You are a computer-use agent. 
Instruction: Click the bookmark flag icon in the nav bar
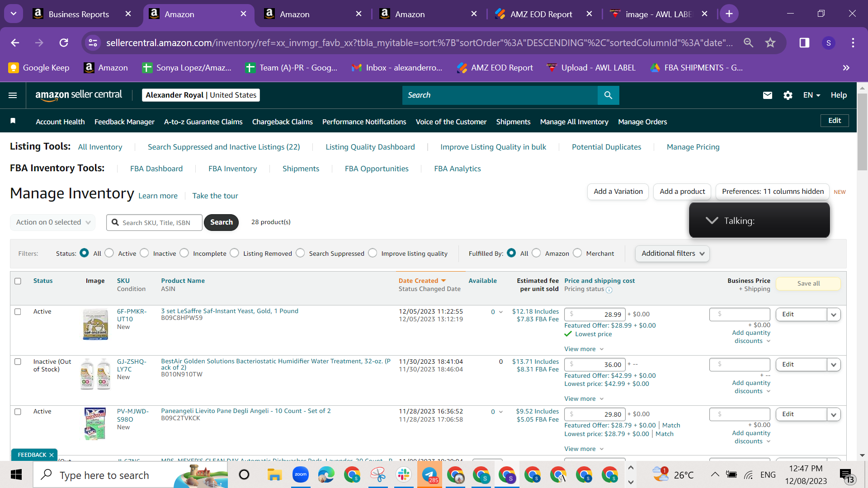pyautogui.click(x=13, y=121)
